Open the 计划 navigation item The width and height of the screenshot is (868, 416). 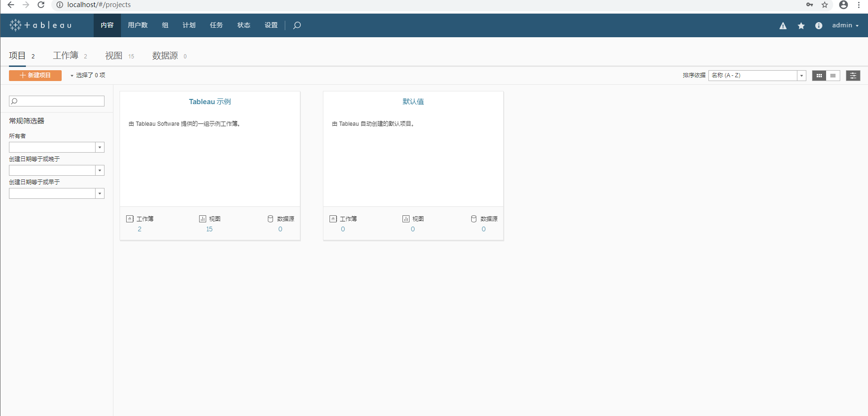coord(189,25)
